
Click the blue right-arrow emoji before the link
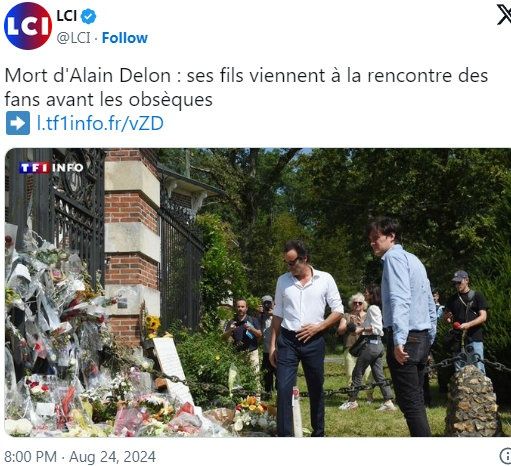[x=18, y=123]
